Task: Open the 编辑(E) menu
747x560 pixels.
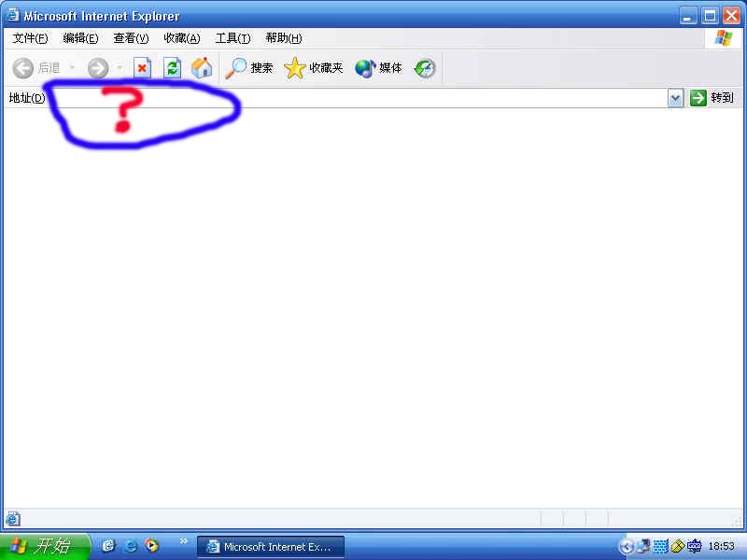Action: [x=80, y=38]
